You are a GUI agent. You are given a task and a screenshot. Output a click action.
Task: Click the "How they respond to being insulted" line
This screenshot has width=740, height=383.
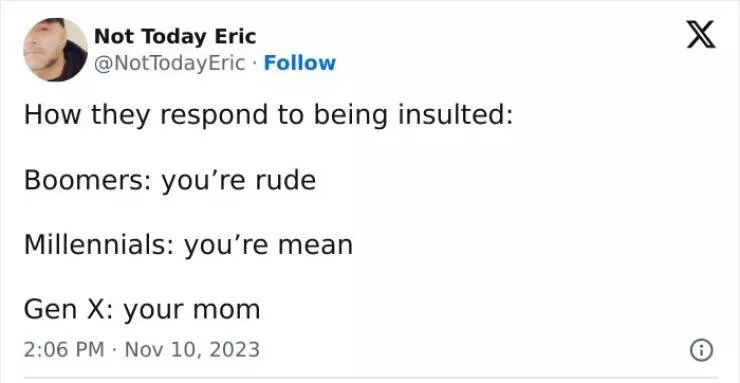[268, 116]
